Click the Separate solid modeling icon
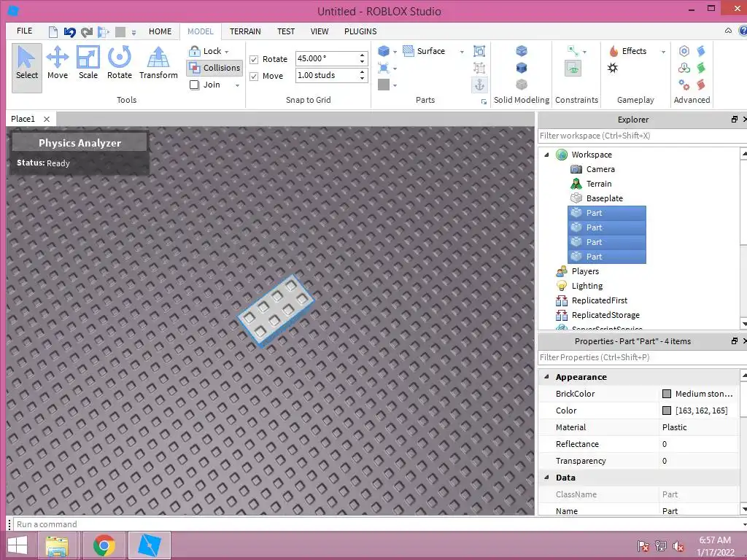747x560 pixels. 522,85
